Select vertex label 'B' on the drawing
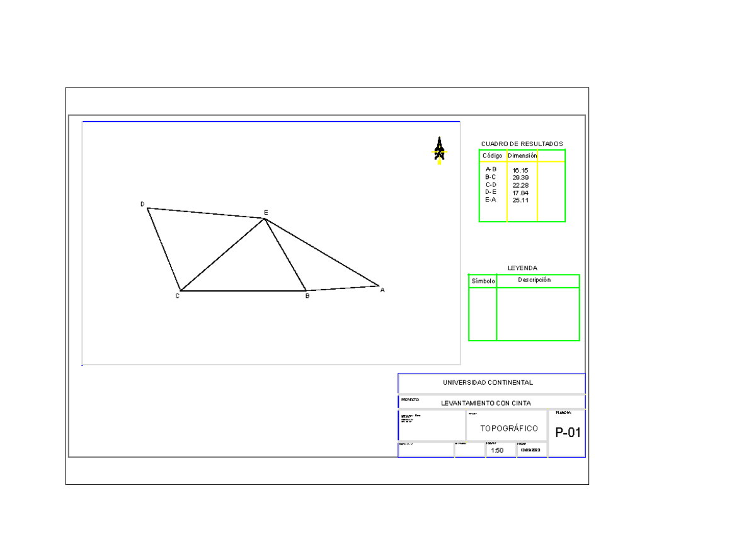 point(307,295)
